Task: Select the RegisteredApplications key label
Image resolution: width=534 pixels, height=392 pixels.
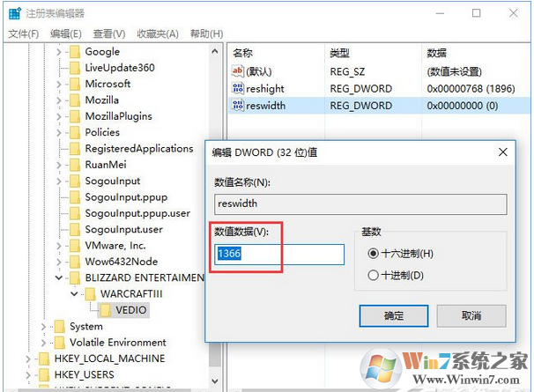Action: (139, 149)
